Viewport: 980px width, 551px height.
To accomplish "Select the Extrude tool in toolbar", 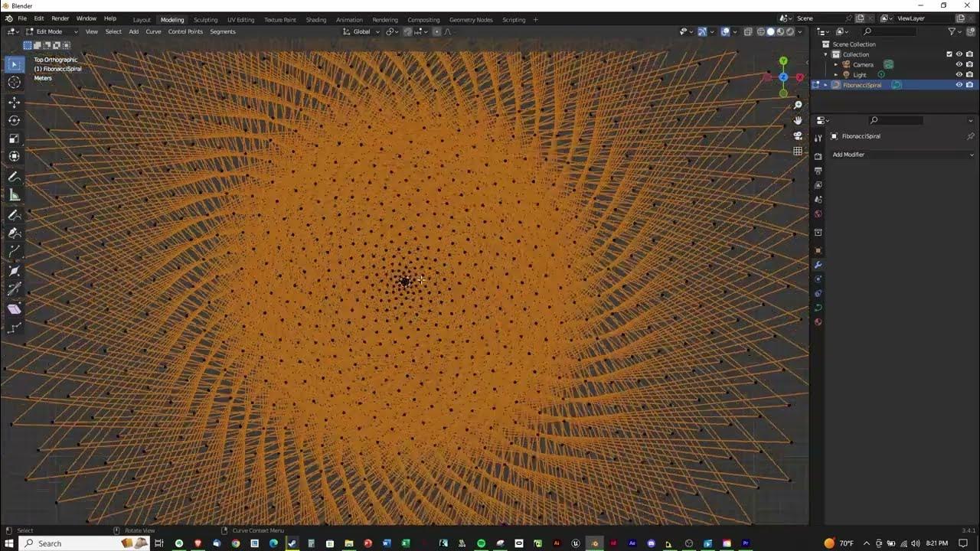I will click(15, 252).
